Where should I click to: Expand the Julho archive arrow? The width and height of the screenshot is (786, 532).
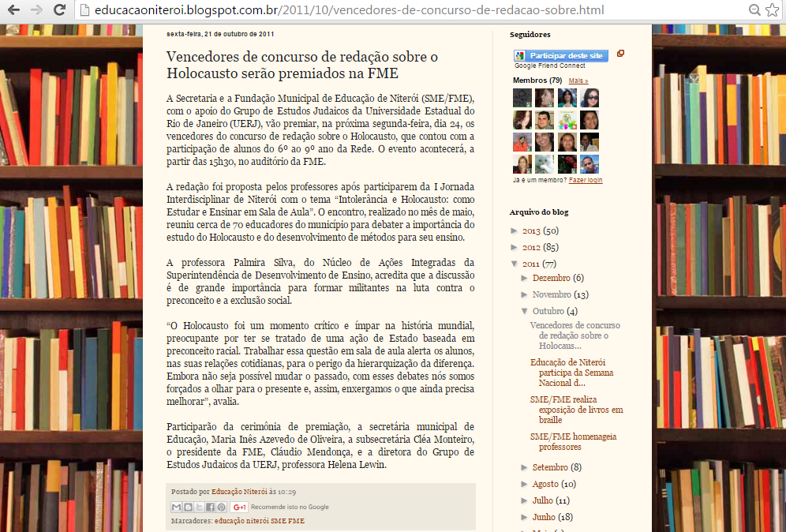coord(524,500)
